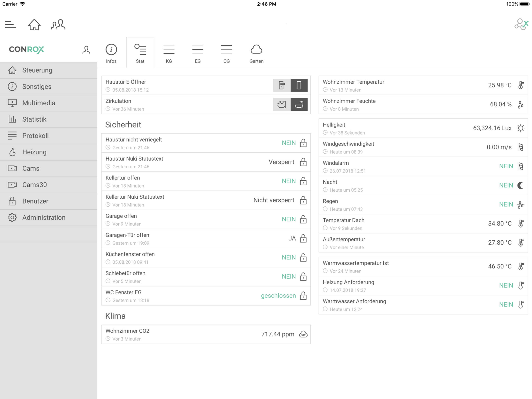This screenshot has height=399, width=532.
Task: Click sun icon for Helligkeit
Action: coord(521,128)
